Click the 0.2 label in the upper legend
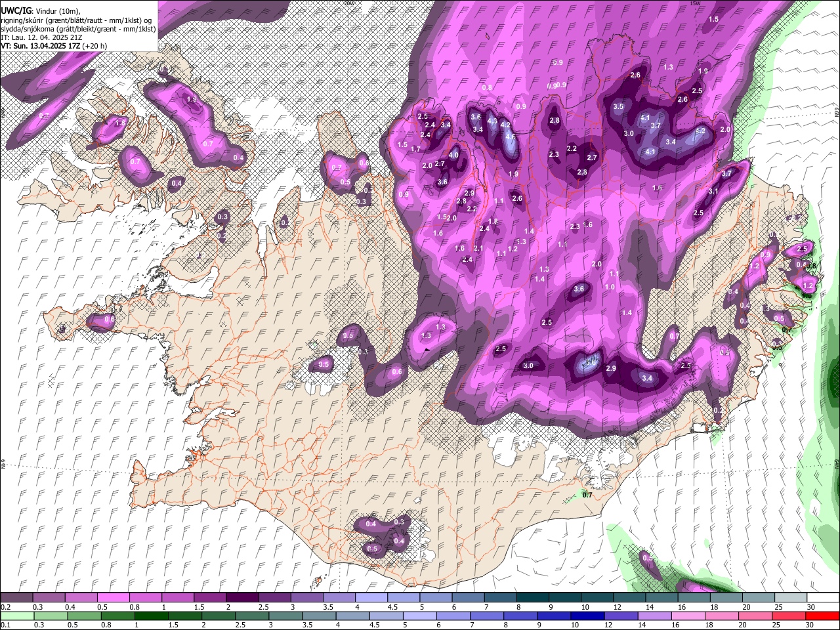Image resolution: width=840 pixels, height=630 pixels. [5, 607]
